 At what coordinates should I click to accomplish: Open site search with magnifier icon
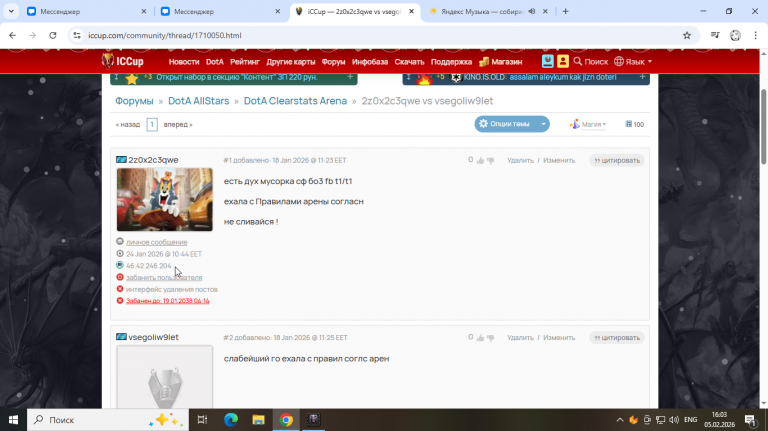[578, 61]
